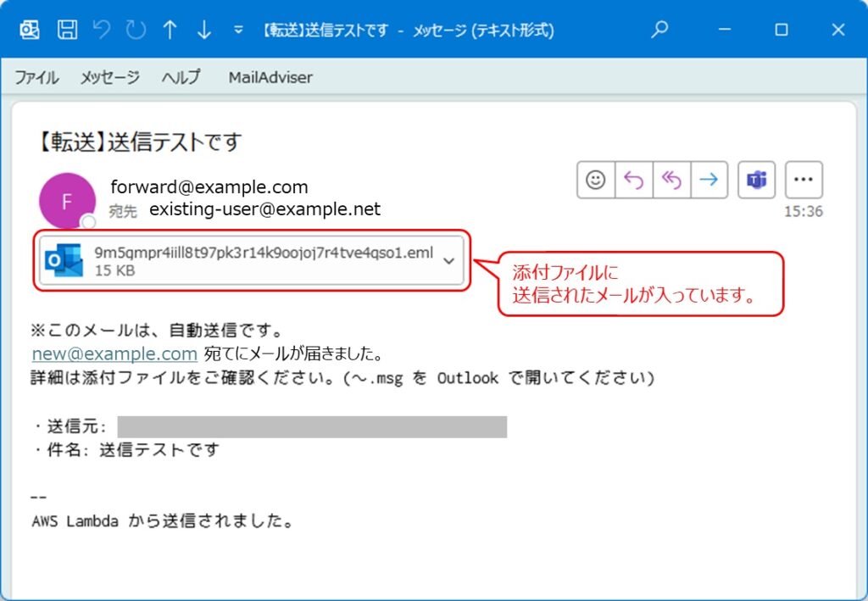Screen dimensions: 868x601
Task: Go to previous item with up arrow
Action: [x=170, y=30]
